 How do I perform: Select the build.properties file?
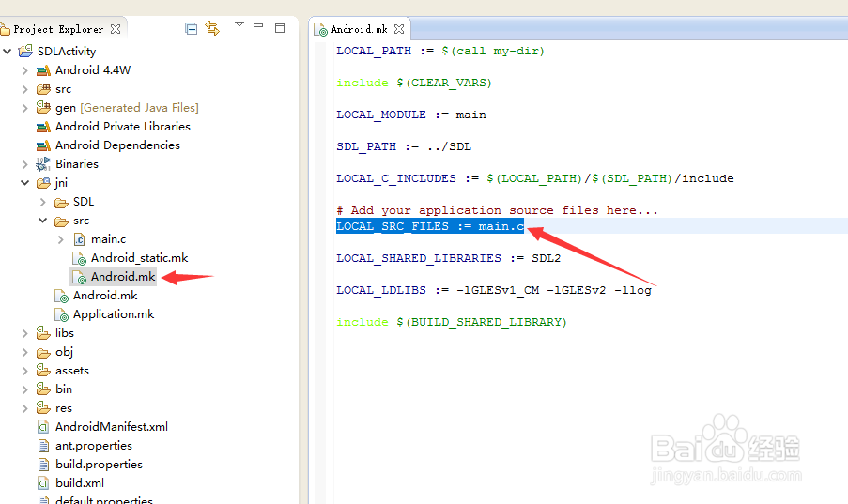click(99, 465)
